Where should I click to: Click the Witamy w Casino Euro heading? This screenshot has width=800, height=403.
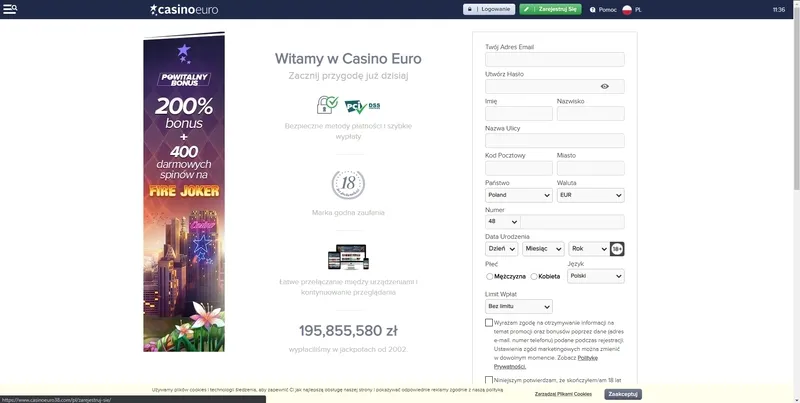click(348, 59)
